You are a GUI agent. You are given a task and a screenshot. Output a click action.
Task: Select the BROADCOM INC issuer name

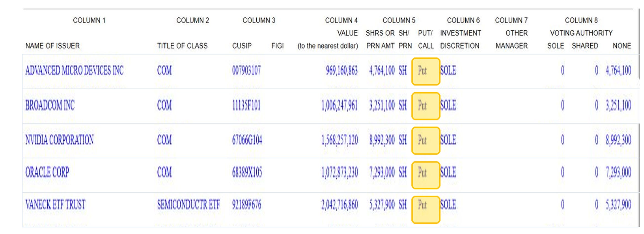50,105
